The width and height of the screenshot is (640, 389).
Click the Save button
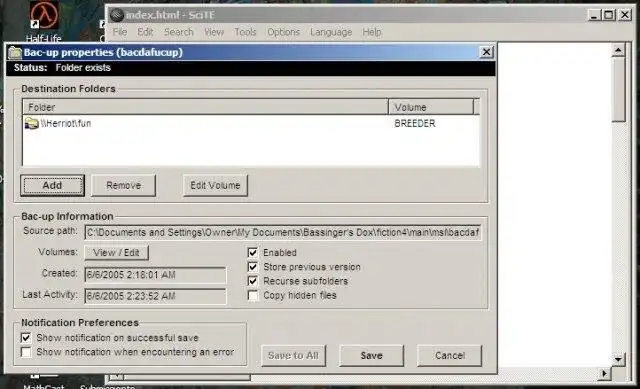click(371, 356)
